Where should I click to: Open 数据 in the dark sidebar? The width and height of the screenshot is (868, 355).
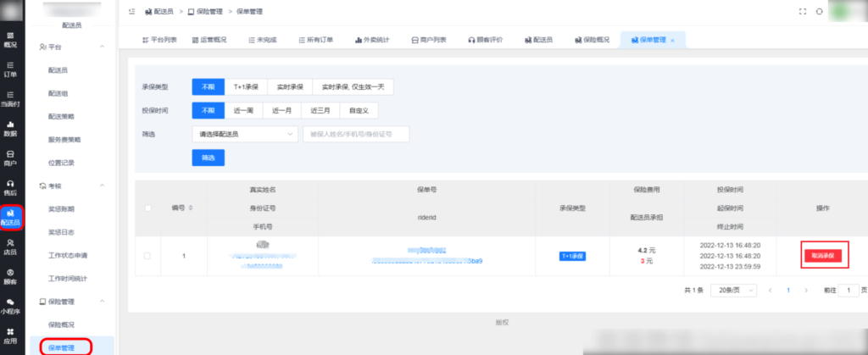(10, 130)
